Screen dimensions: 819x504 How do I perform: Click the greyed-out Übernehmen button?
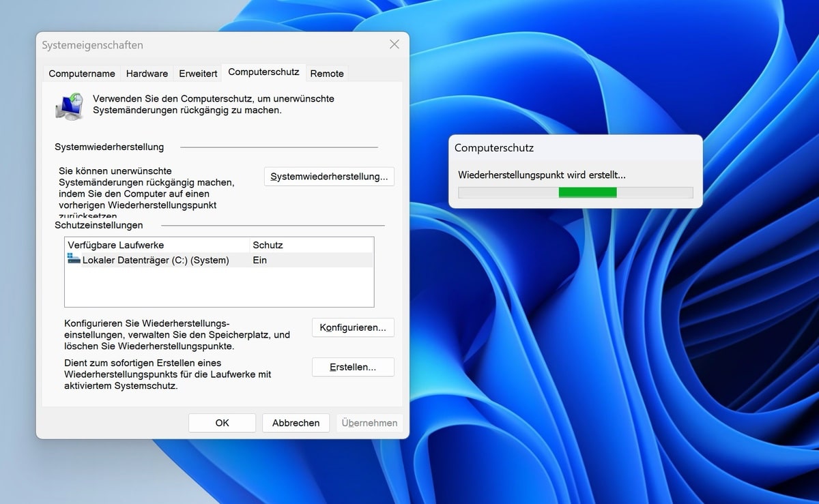[x=369, y=423]
